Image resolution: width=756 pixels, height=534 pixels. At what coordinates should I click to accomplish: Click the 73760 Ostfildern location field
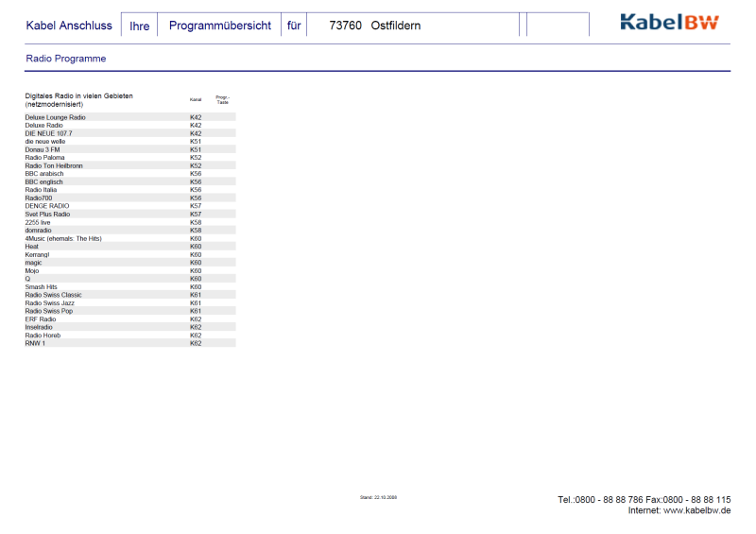click(375, 26)
